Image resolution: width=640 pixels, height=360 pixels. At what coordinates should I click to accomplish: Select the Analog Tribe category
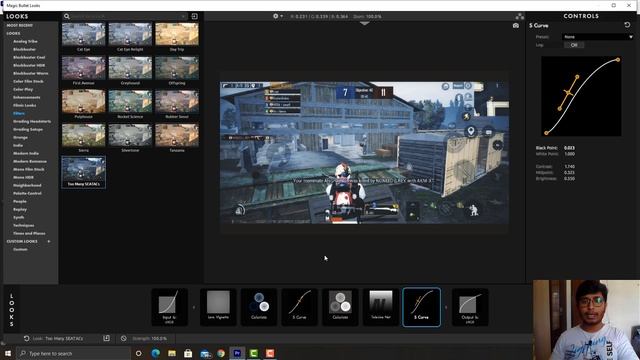[25, 41]
